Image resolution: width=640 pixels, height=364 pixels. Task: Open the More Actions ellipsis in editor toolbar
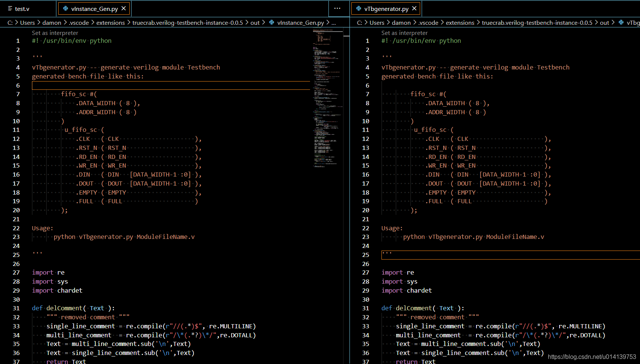point(337,8)
